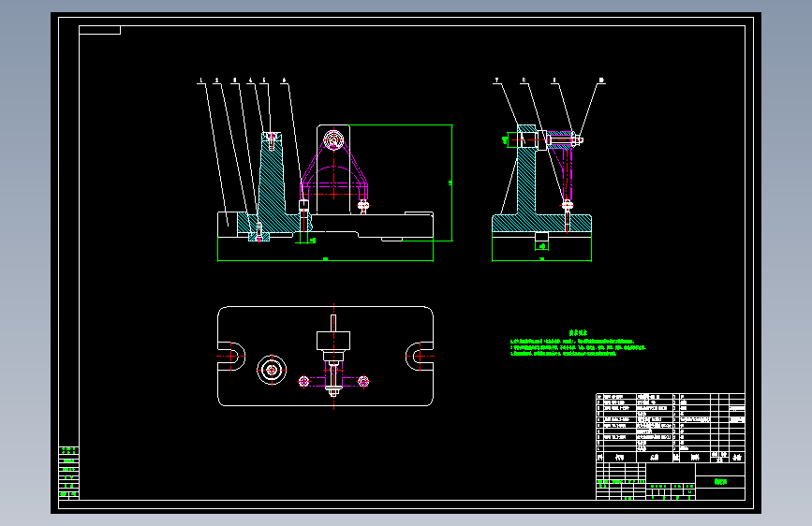Screen dimensions: 812x526
Task: Select the concentric-circle bushing in plan view
Action: click(272, 370)
